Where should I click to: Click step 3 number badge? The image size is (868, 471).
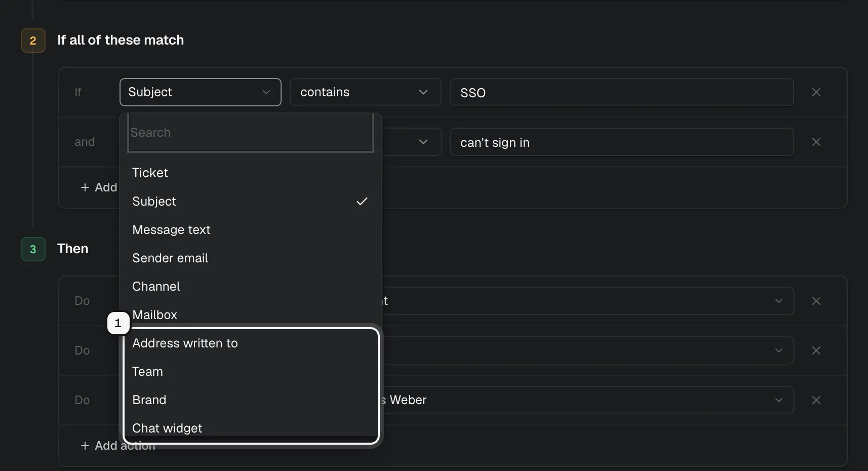(x=33, y=249)
